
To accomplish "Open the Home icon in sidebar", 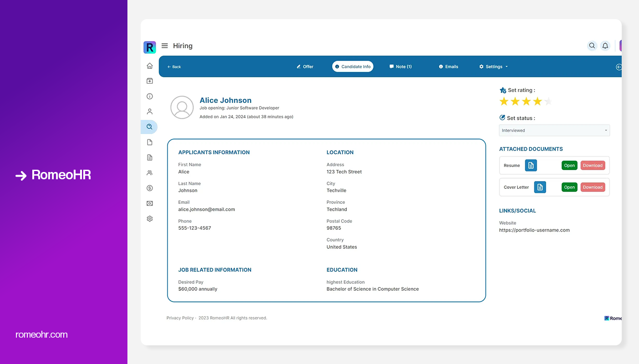I will pos(150,66).
